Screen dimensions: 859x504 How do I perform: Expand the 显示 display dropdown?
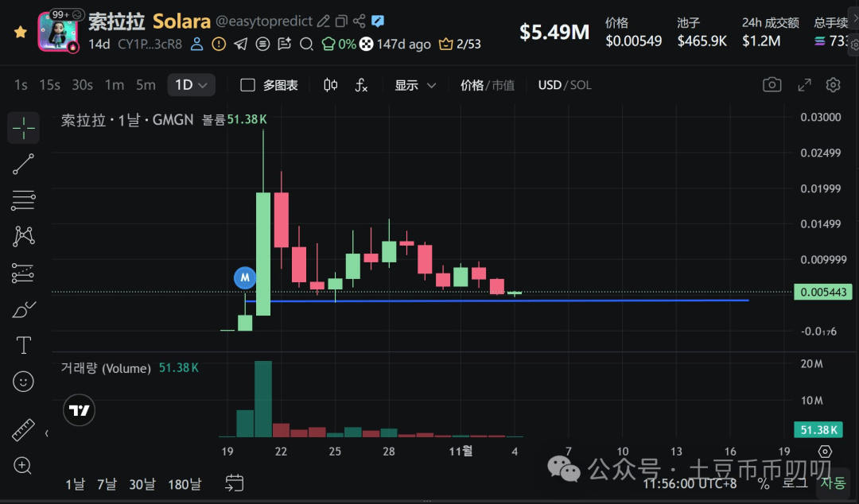point(415,85)
